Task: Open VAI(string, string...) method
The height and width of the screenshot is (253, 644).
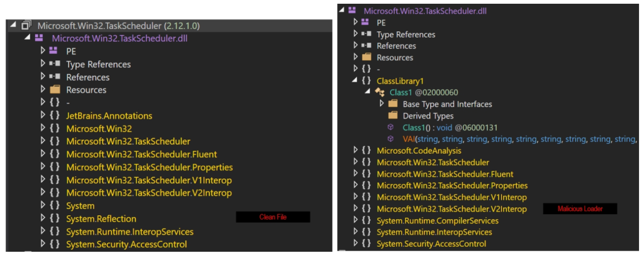Action: [x=519, y=139]
